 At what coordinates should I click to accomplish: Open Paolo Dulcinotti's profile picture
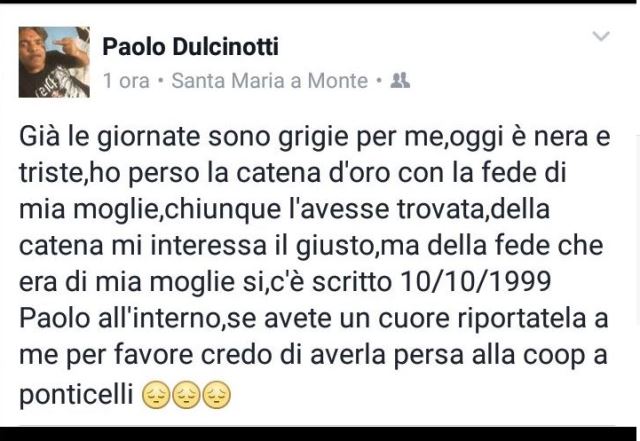tap(54, 62)
